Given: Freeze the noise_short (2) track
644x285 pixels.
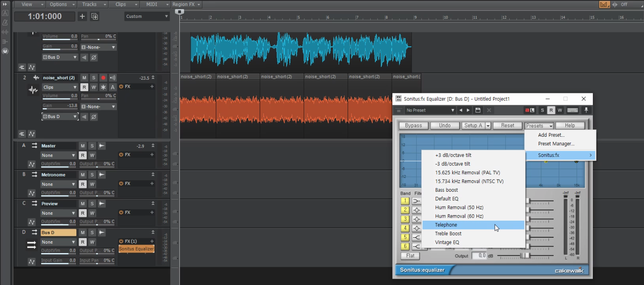Looking at the screenshot, I should point(103,87).
